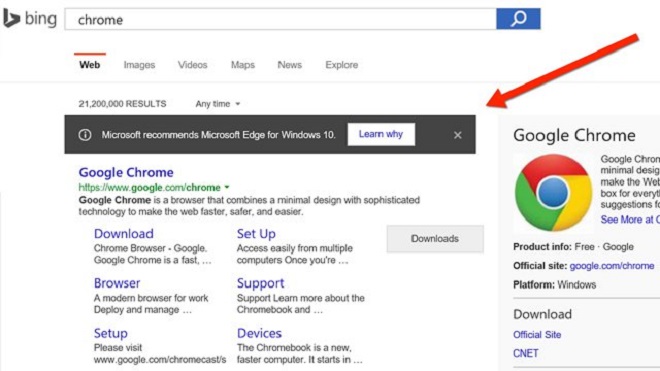Click the Platform: Windows text
The height and width of the screenshot is (371, 660).
coord(554,285)
